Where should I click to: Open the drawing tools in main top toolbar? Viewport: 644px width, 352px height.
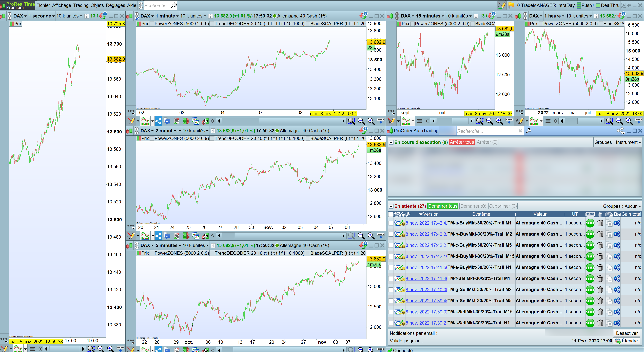(x=501, y=5)
